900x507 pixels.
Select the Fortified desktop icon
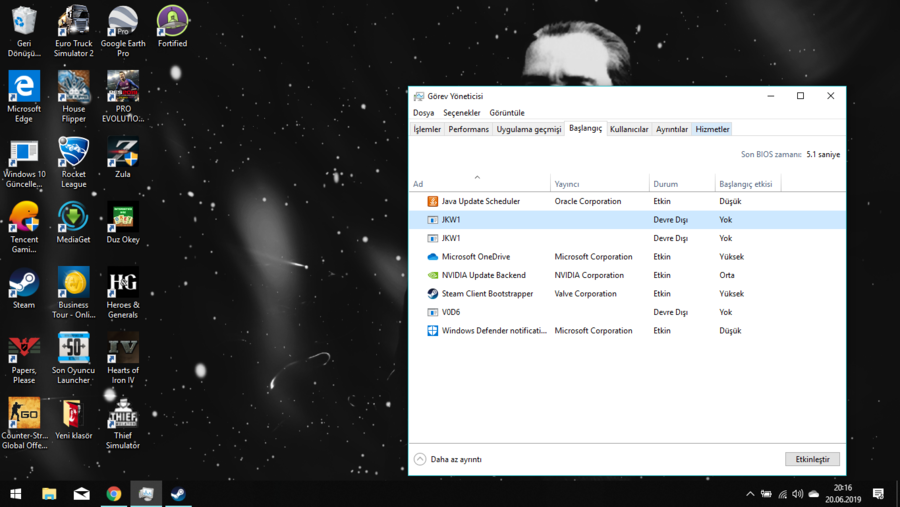[172, 26]
